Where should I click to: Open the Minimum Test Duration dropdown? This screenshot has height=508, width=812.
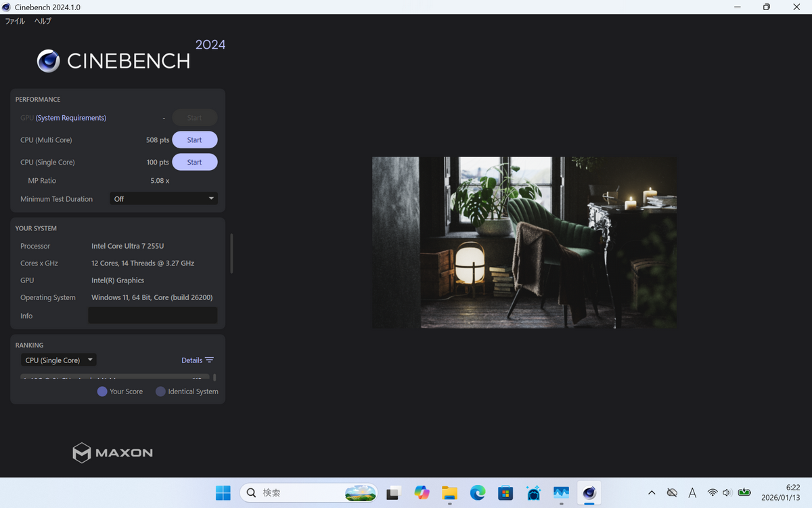click(x=164, y=198)
